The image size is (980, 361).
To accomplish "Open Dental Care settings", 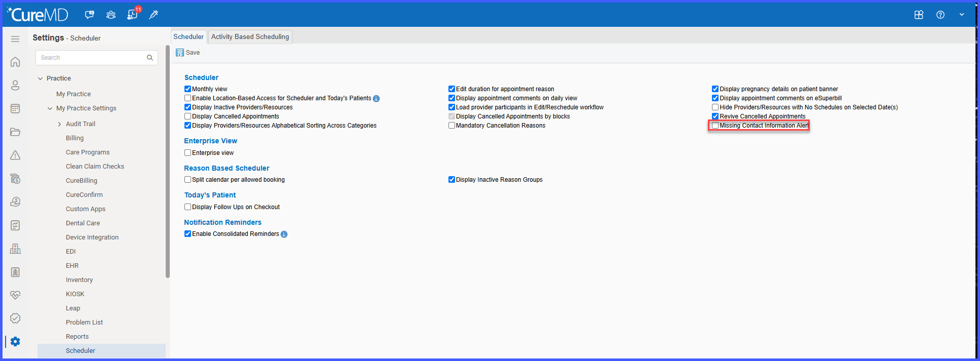I will point(83,223).
